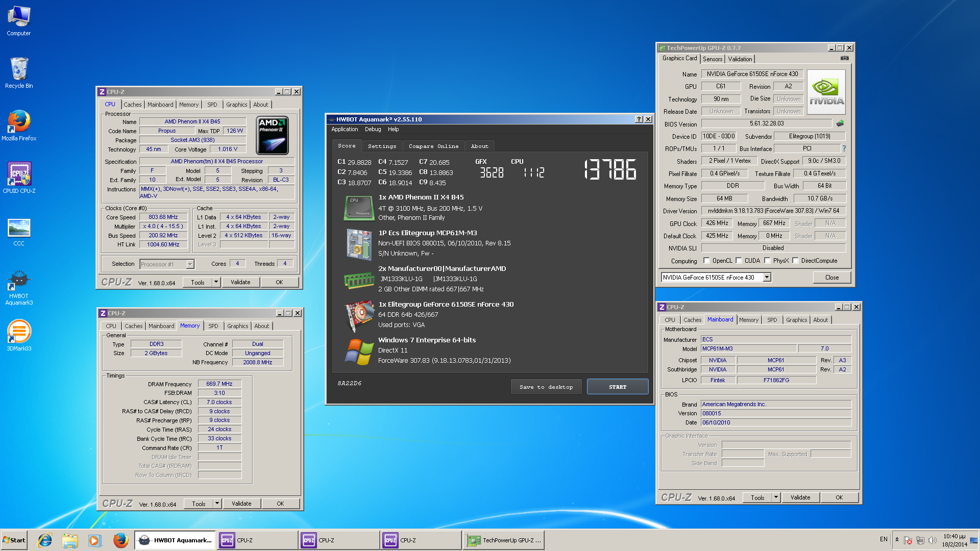980x551 pixels.
Task: Open HWBOT Aquamark3 desktop shortcut
Action: point(19,288)
